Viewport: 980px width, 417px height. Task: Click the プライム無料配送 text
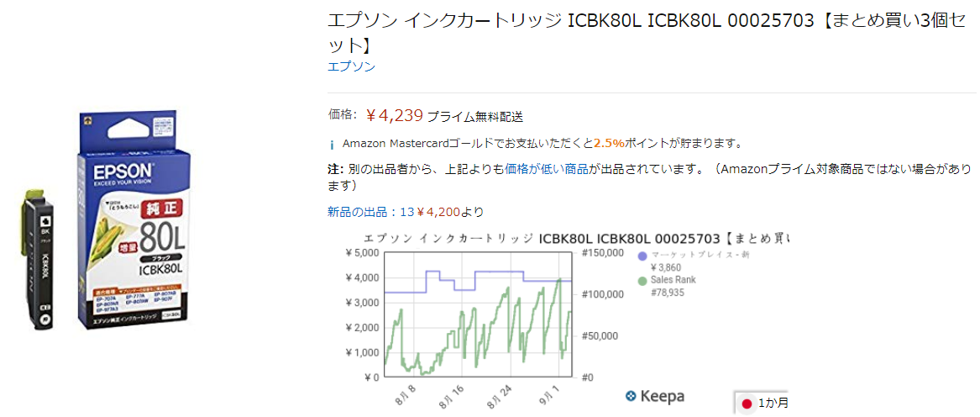point(475,116)
